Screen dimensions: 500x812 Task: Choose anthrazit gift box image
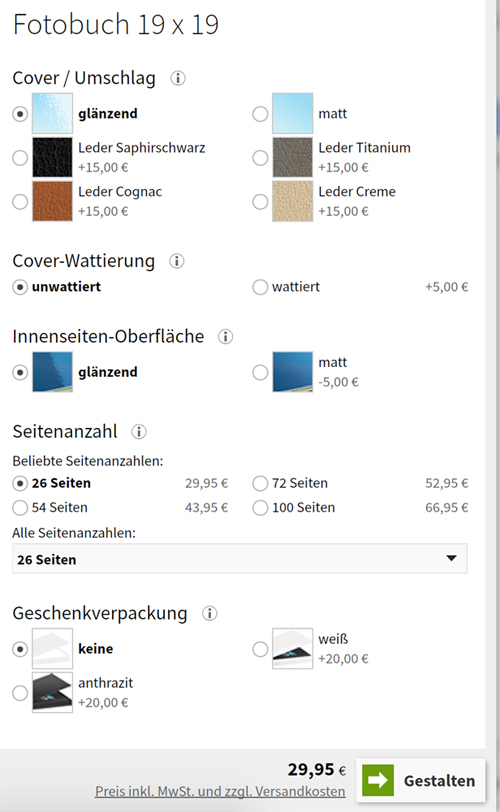click(52, 693)
